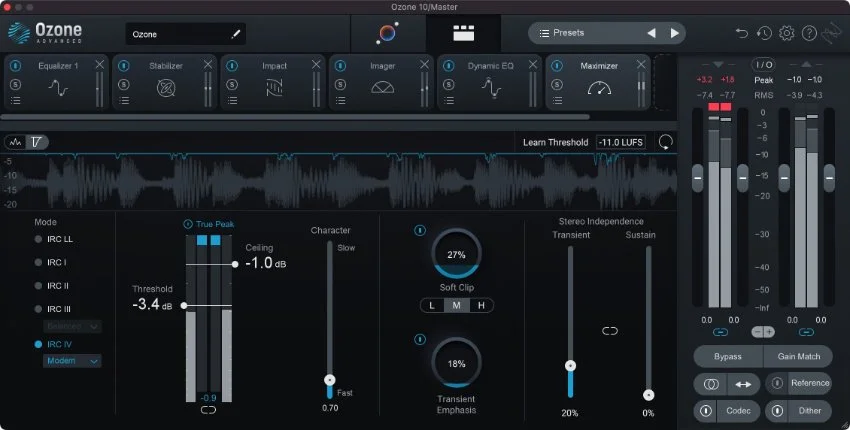Open the Maximizer module preset list icon
850x430 pixels.
click(557, 100)
